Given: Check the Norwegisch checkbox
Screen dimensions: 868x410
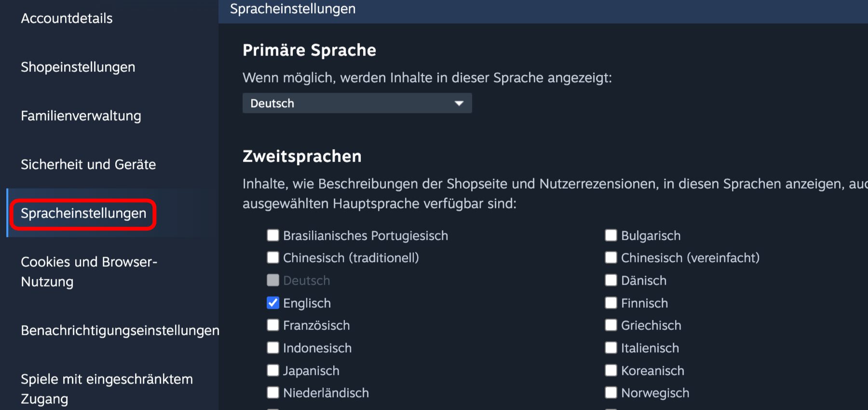Looking at the screenshot, I should click(611, 393).
